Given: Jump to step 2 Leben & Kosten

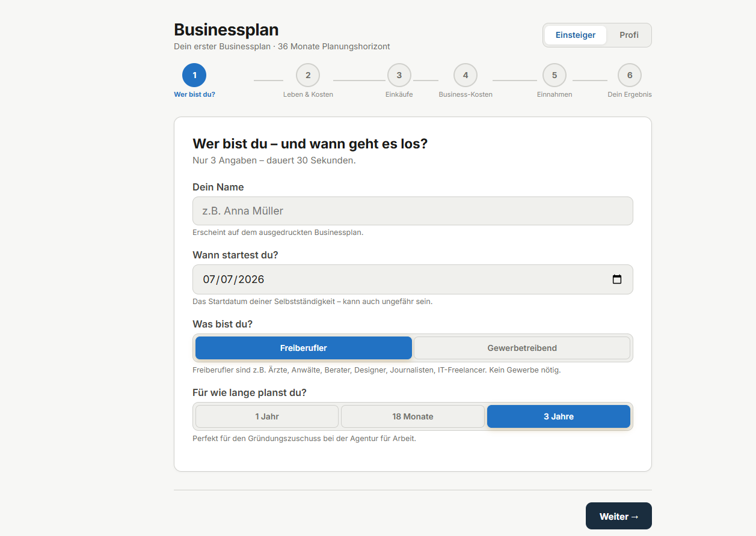Looking at the screenshot, I should pyautogui.click(x=308, y=81).
